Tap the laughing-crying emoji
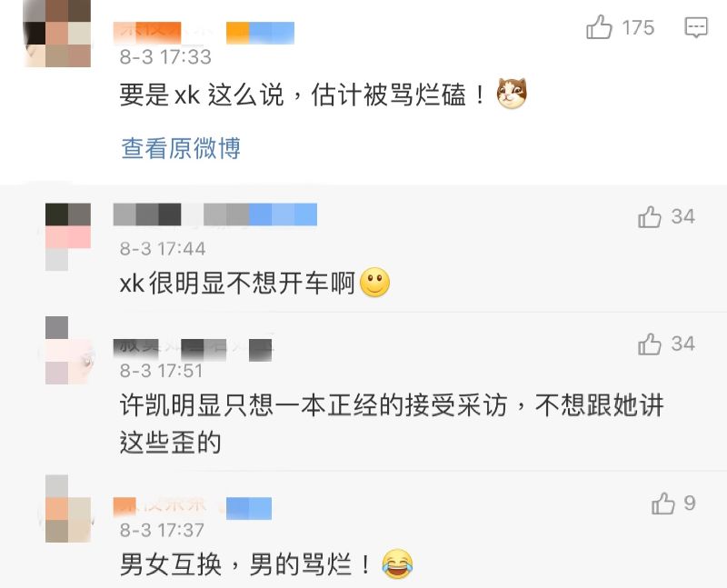727x588 pixels. pyautogui.click(x=397, y=563)
